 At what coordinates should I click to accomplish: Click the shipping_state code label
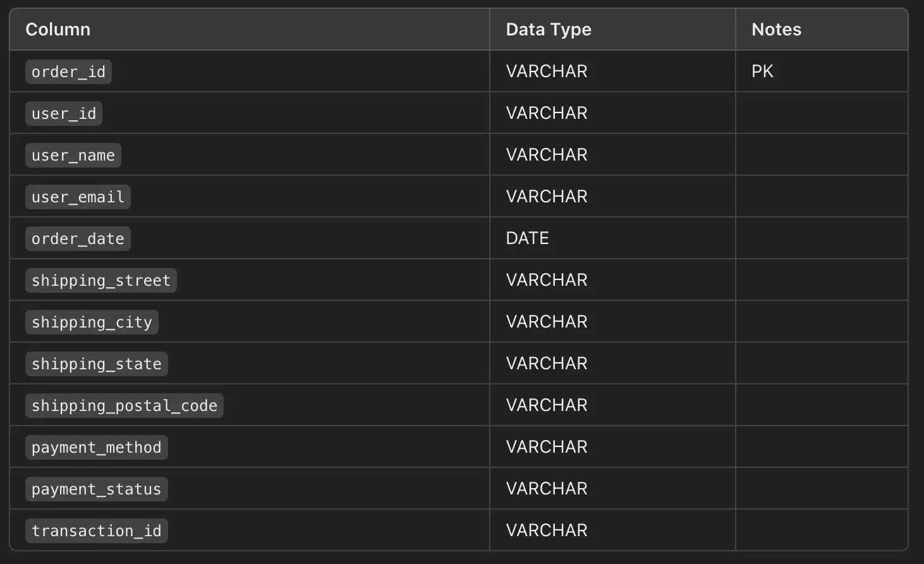[97, 364]
